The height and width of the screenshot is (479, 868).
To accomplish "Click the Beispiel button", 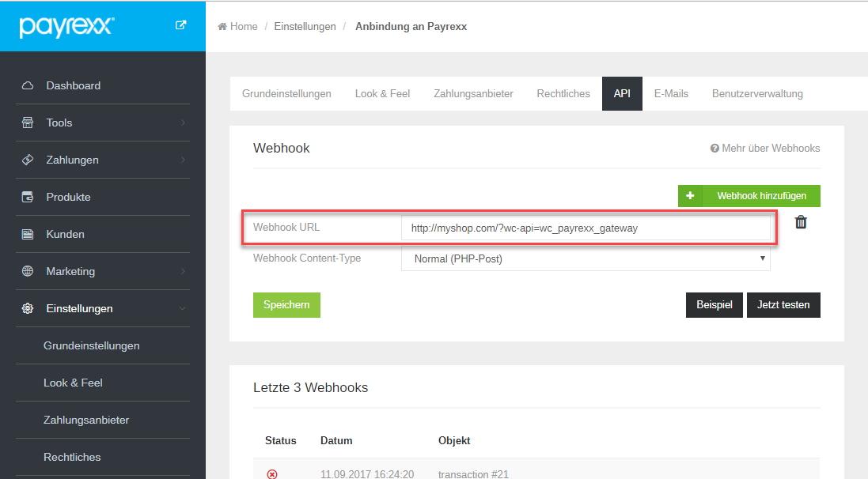I will (x=714, y=305).
